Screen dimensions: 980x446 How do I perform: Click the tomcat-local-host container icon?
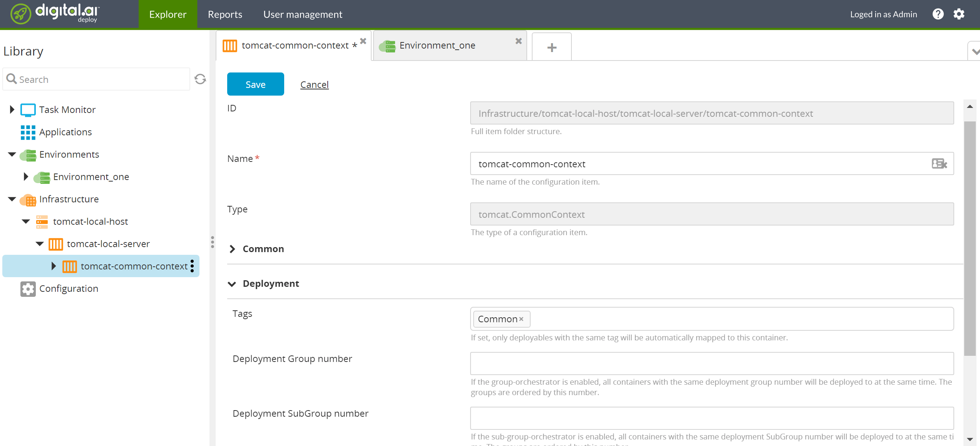click(x=42, y=221)
